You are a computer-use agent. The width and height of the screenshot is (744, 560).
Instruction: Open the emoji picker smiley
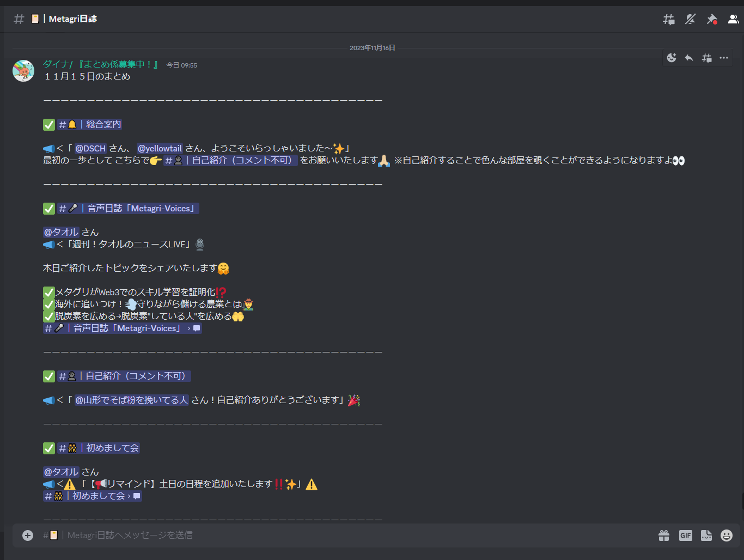click(727, 535)
